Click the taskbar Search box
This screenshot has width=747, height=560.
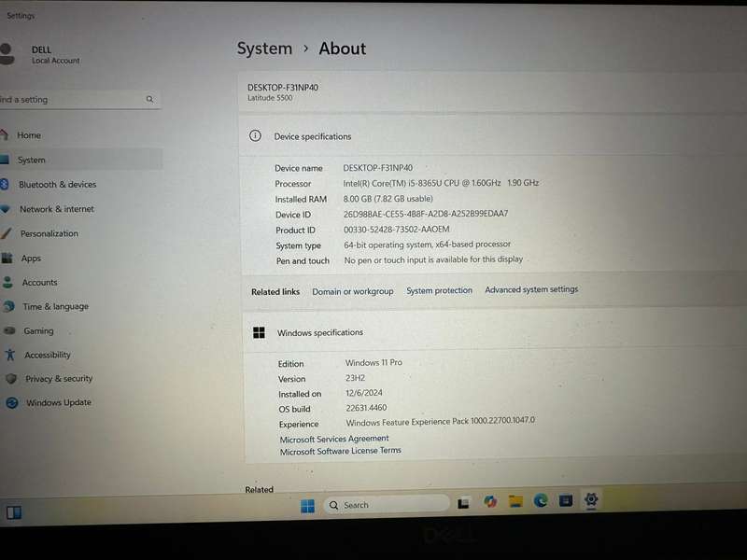click(387, 504)
